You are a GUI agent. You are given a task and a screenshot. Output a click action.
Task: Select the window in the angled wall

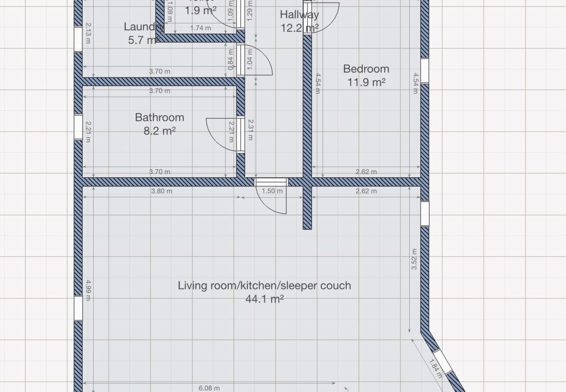[x=443, y=362]
